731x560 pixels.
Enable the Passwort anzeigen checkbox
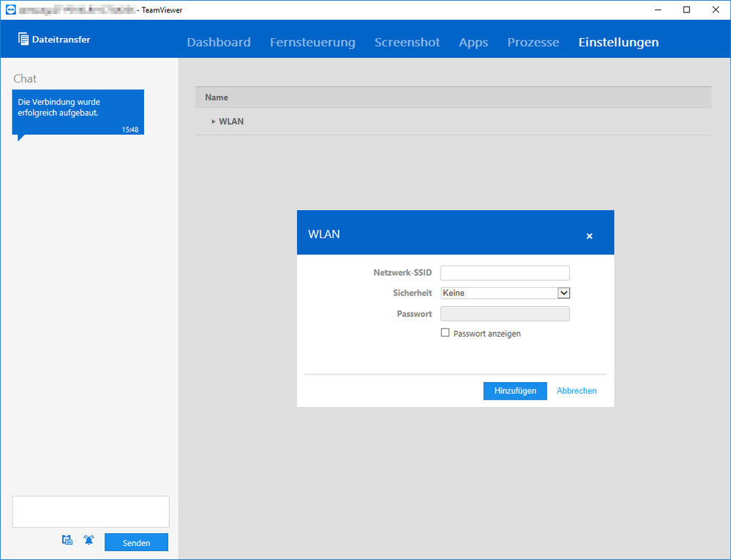[x=445, y=332]
